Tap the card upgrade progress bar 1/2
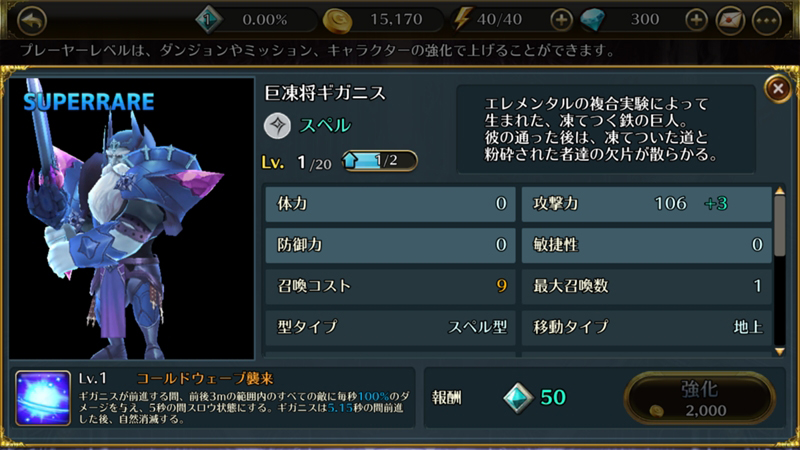Screen dimensions: 800x450 380,161
